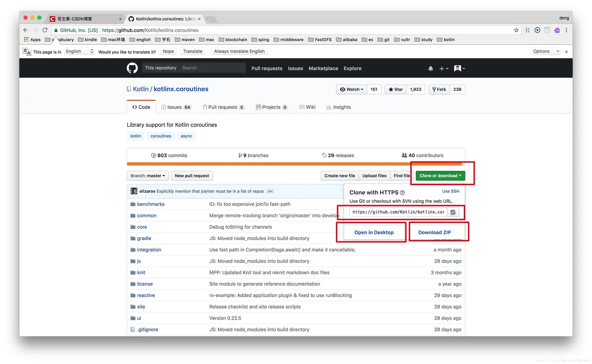The width and height of the screenshot is (592, 364).
Task: Open the 40 contributors link
Action: tap(422, 156)
